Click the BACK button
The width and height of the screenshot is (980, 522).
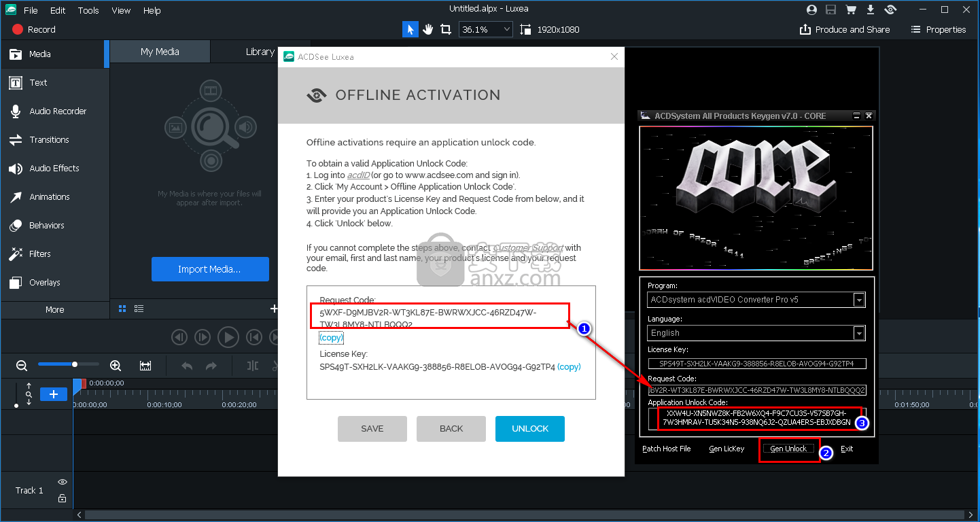[x=451, y=429]
